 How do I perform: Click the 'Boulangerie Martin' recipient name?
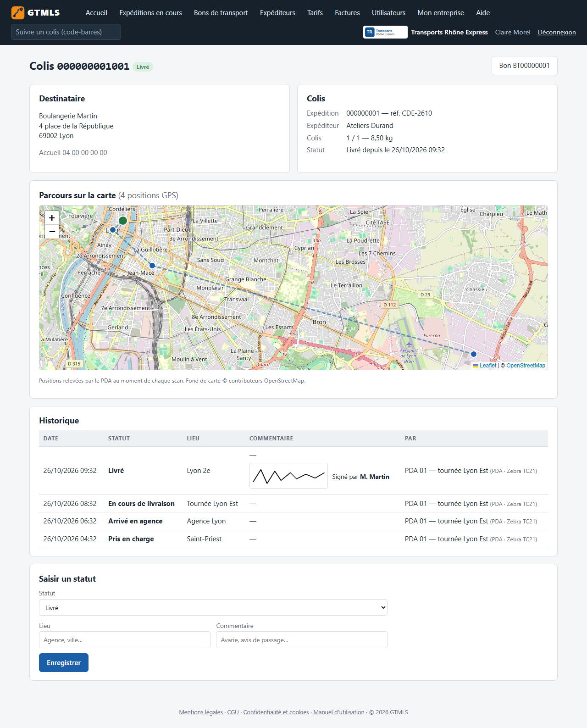click(68, 116)
